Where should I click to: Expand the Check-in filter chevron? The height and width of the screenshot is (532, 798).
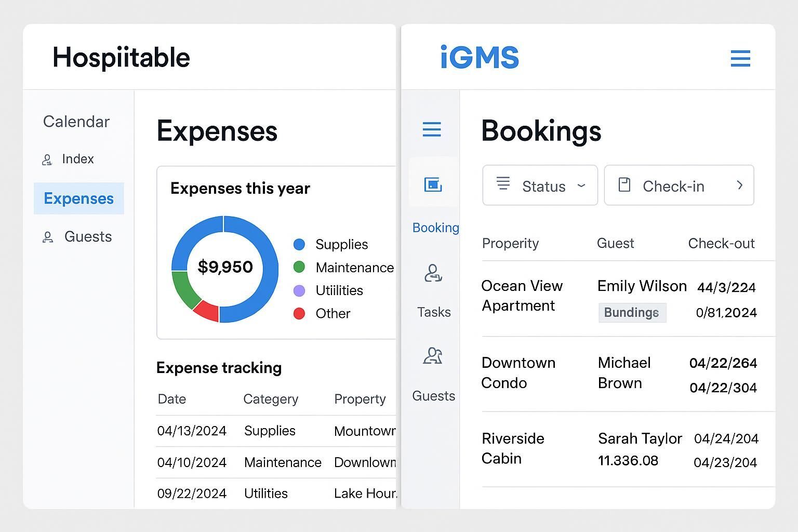tap(740, 185)
